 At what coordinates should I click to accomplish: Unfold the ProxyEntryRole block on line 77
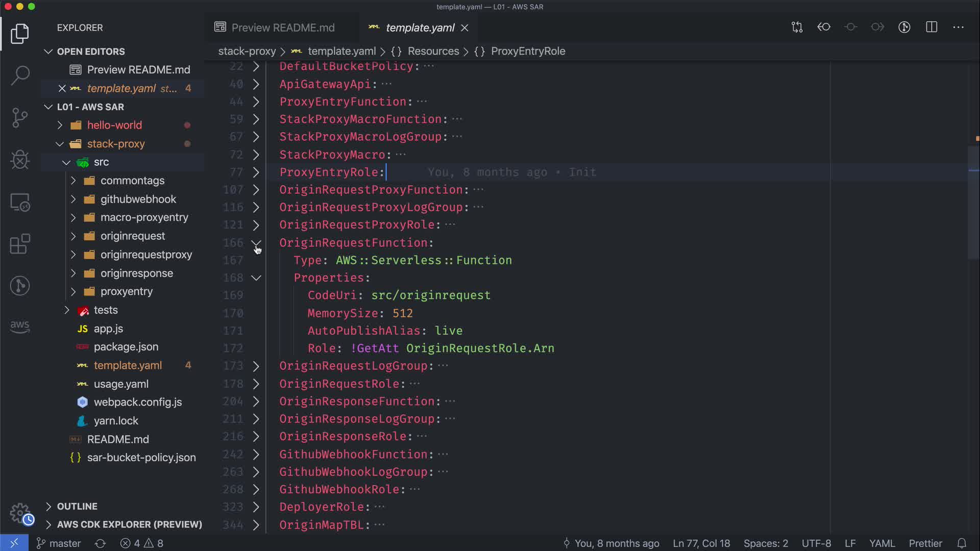point(256,172)
